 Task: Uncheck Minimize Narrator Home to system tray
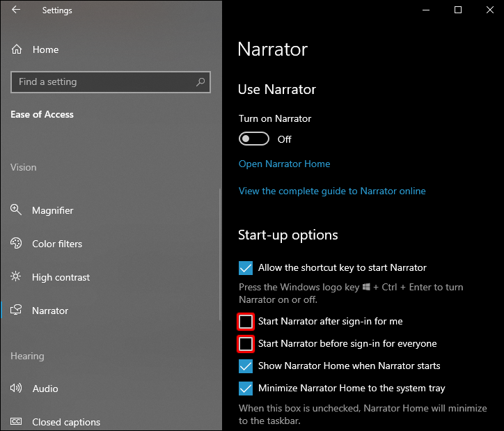246,389
